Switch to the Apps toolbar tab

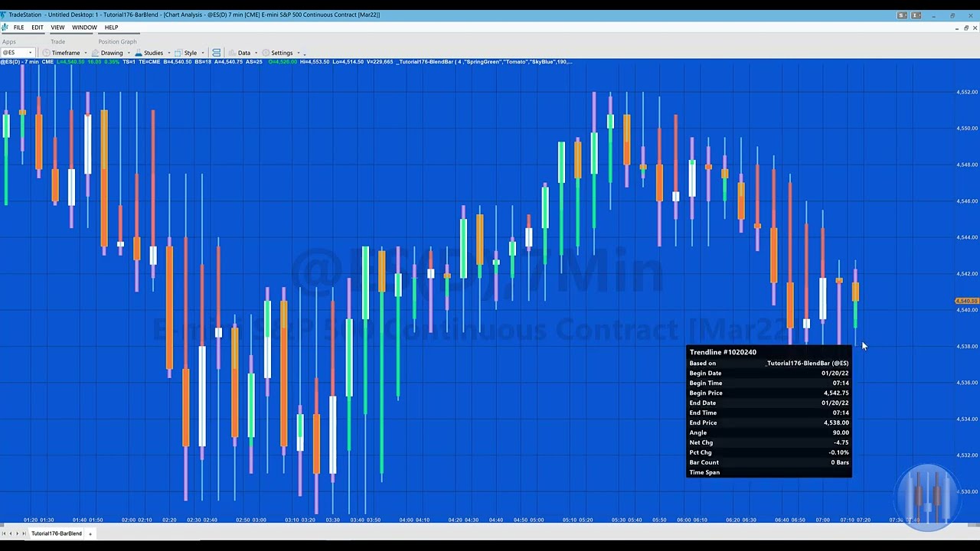(x=8, y=41)
